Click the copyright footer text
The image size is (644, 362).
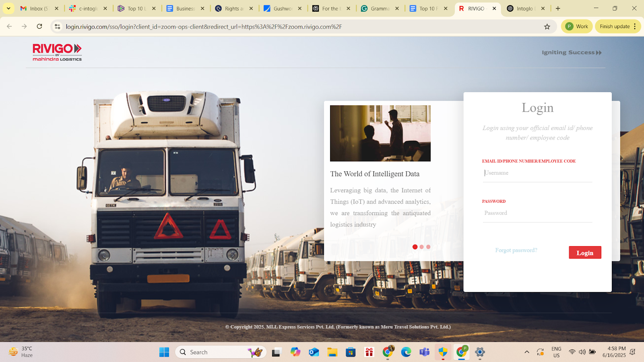(x=338, y=327)
